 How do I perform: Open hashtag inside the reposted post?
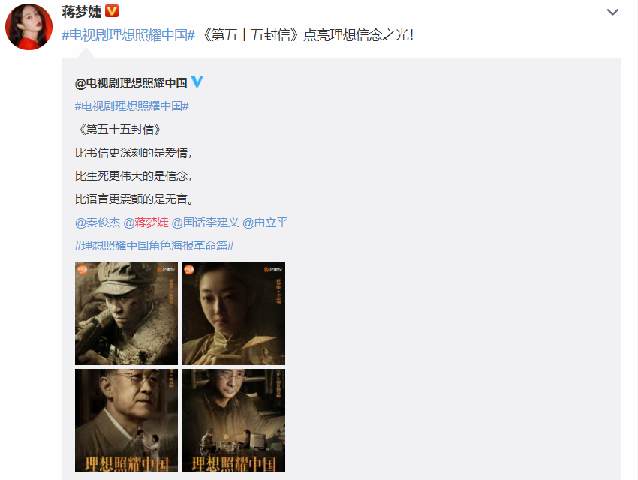point(132,106)
